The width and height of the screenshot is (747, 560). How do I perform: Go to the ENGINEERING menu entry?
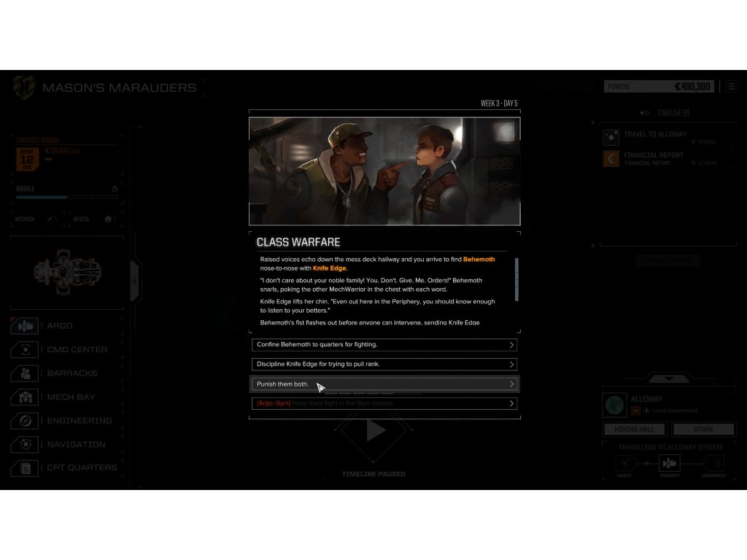(80, 421)
